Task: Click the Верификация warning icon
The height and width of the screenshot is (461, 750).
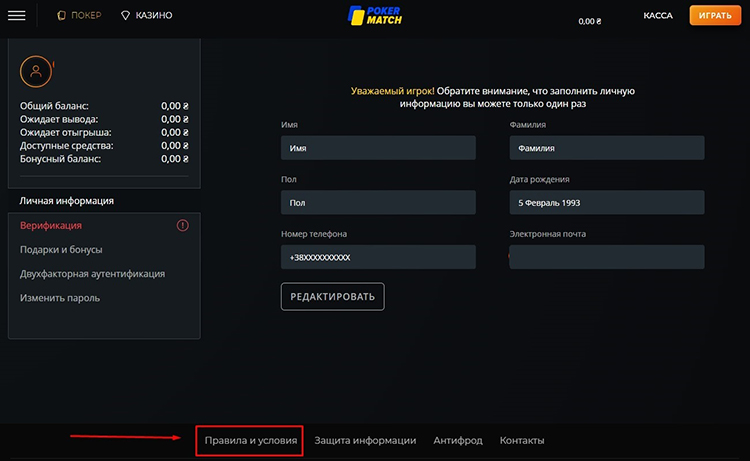Action: point(182,225)
